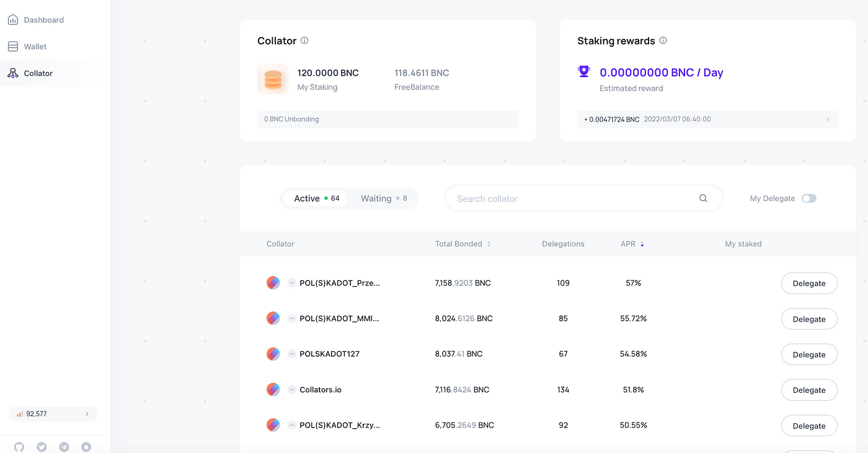Toggle the My Delegate switch
The height and width of the screenshot is (453, 868).
tap(809, 199)
